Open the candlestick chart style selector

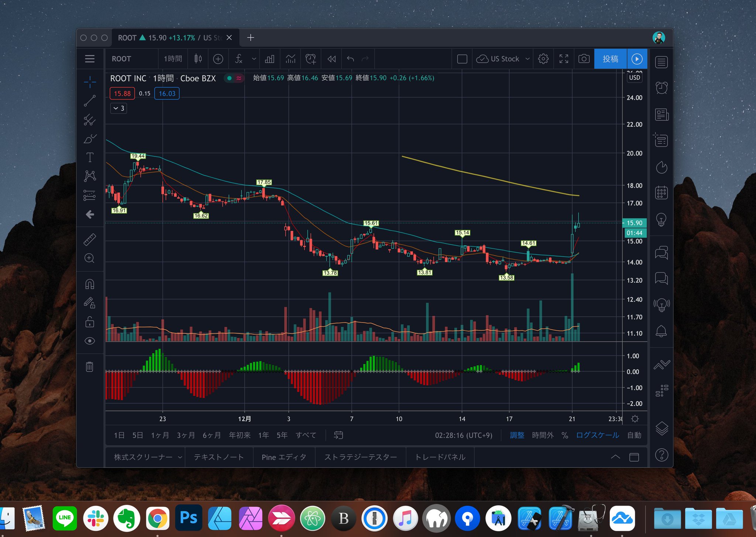198,59
